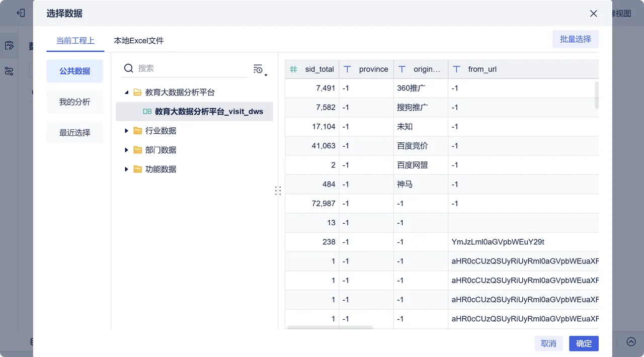Click the edit sidebar icon at left

pyautogui.click(x=9, y=46)
